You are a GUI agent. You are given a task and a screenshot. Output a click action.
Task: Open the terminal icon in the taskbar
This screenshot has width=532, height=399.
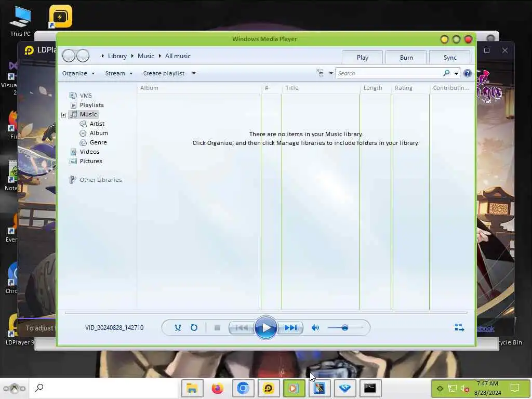[x=370, y=388]
